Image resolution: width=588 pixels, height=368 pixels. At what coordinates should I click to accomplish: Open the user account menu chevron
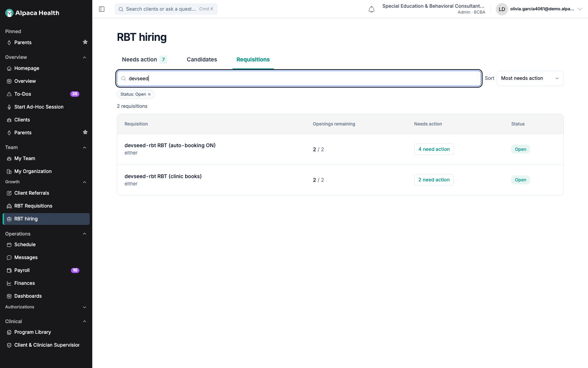(580, 9)
